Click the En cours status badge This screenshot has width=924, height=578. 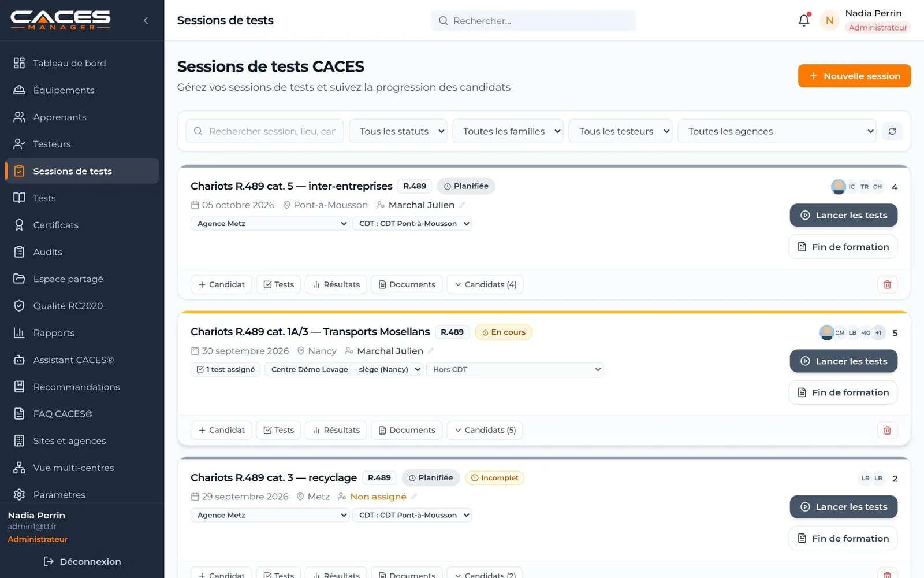point(504,332)
